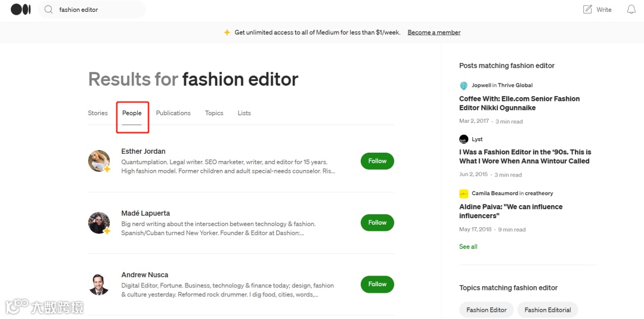Follow Esther Jordan
The image size is (644, 319).
(x=377, y=161)
